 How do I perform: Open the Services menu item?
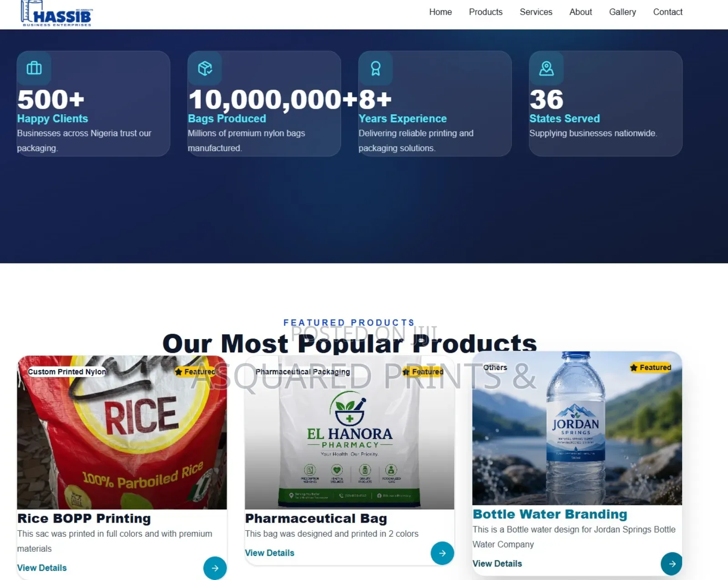(x=536, y=12)
